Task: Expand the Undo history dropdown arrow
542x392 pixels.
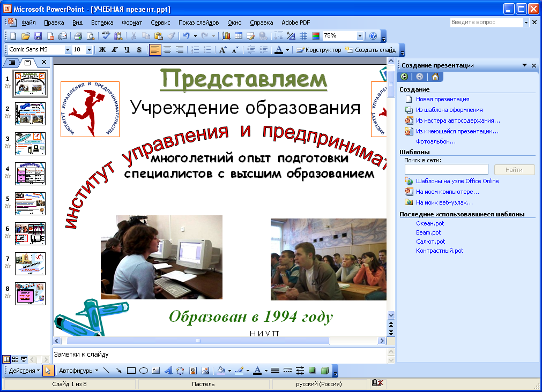Action: (195, 36)
